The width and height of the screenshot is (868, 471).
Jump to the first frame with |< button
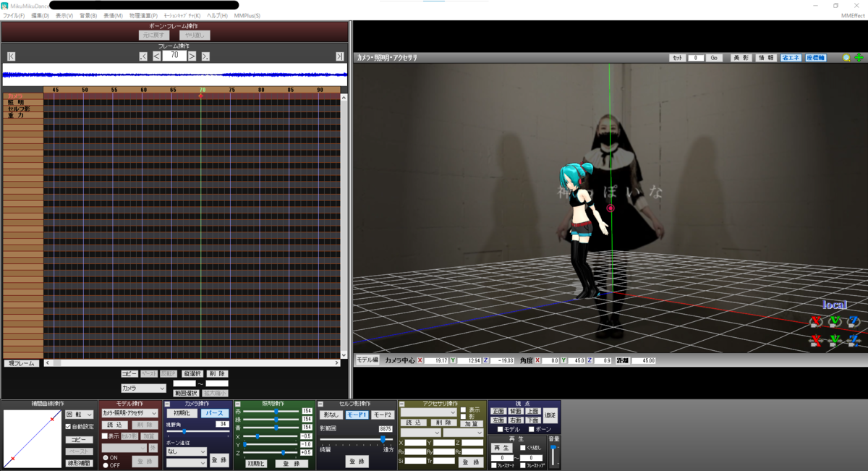point(11,56)
